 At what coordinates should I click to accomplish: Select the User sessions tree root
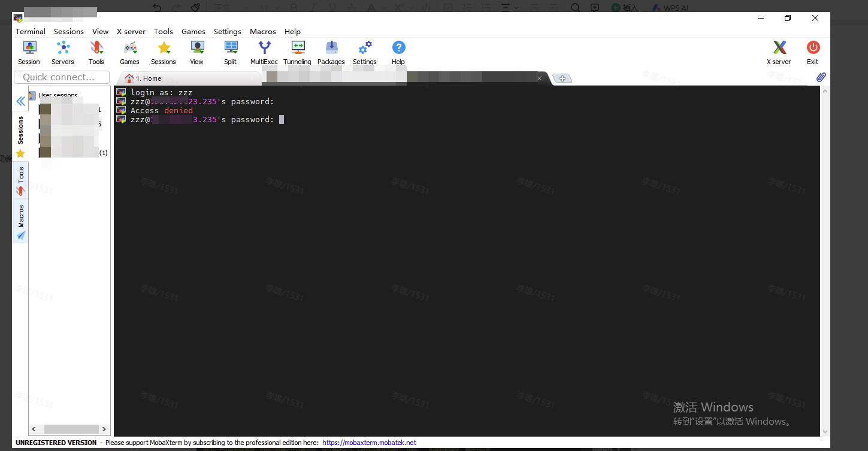(x=58, y=95)
